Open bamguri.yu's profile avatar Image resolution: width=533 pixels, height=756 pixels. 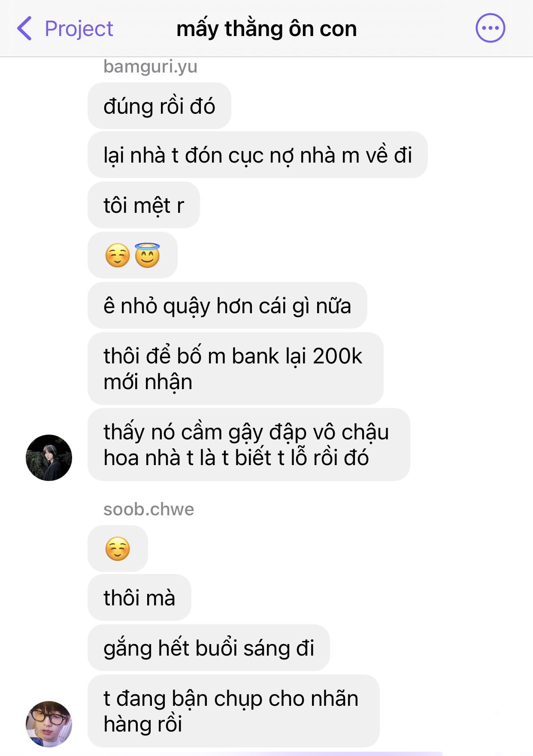click(49, 457)
